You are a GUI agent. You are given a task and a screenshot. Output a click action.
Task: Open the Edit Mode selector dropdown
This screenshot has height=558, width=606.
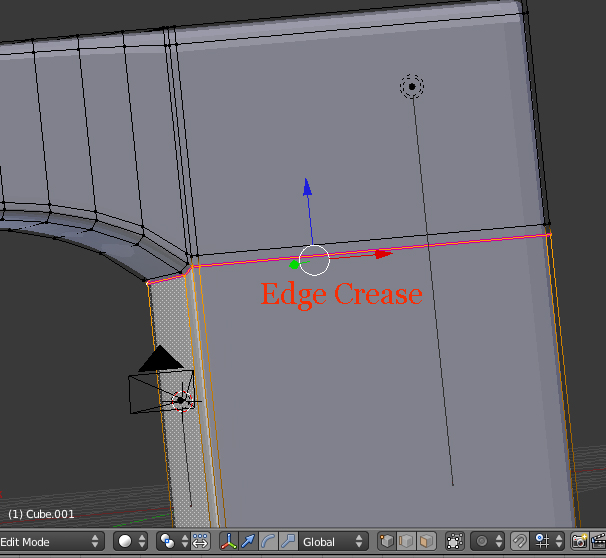pyautogui.click(x=51, y=542)
